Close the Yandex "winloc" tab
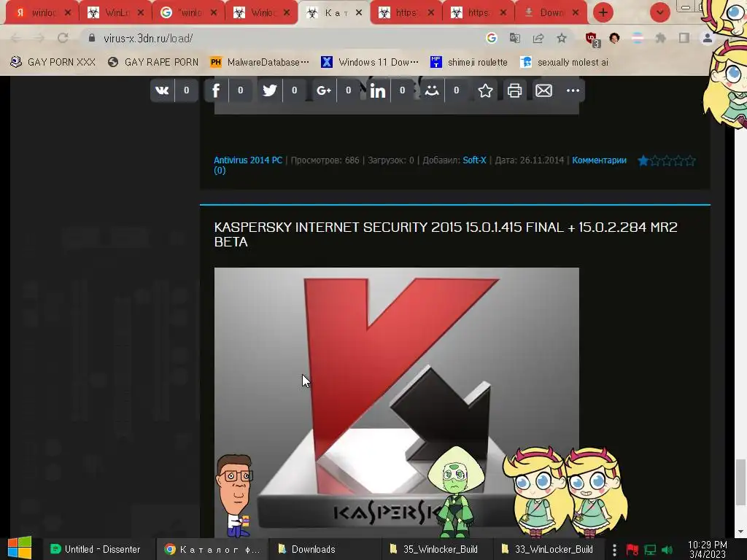The height and width of the screenshot is (560, 747). 68,13
